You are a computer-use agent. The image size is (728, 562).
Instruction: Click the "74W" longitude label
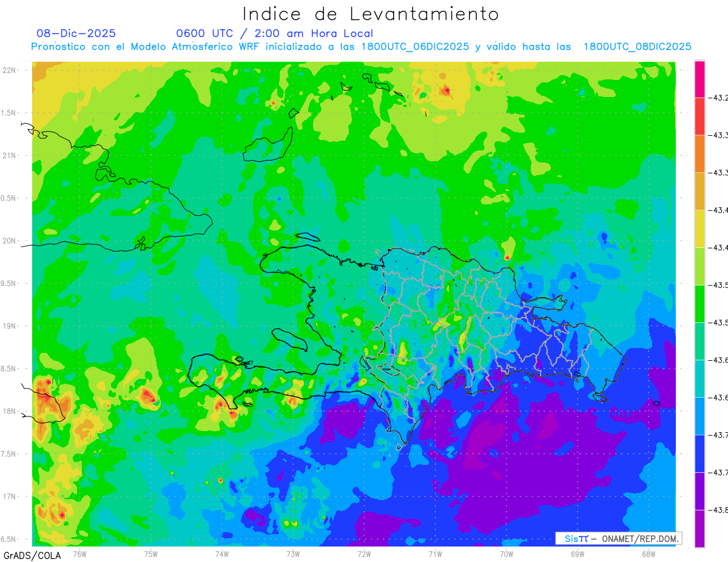coord(222,554)
